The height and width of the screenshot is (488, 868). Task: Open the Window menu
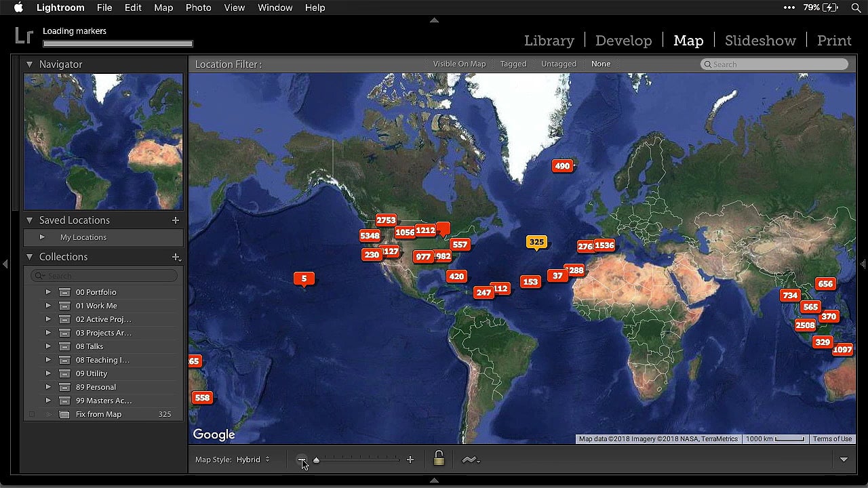(275, 7)
